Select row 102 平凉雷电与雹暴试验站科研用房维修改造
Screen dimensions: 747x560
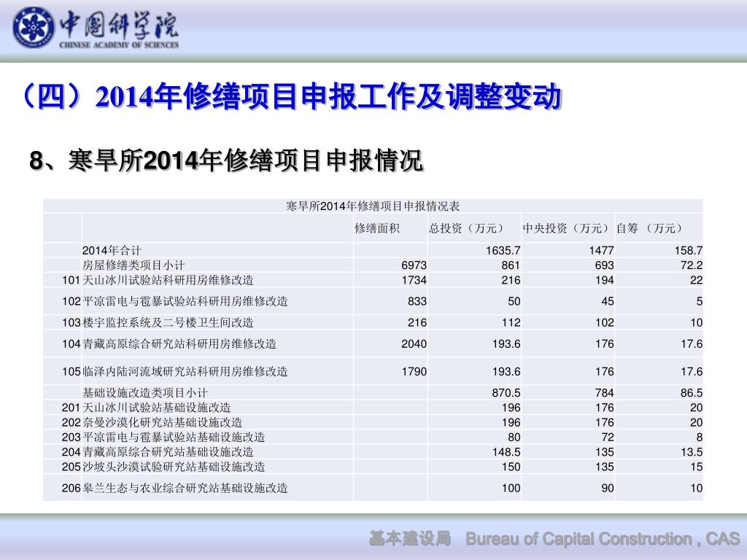point(373,301)
